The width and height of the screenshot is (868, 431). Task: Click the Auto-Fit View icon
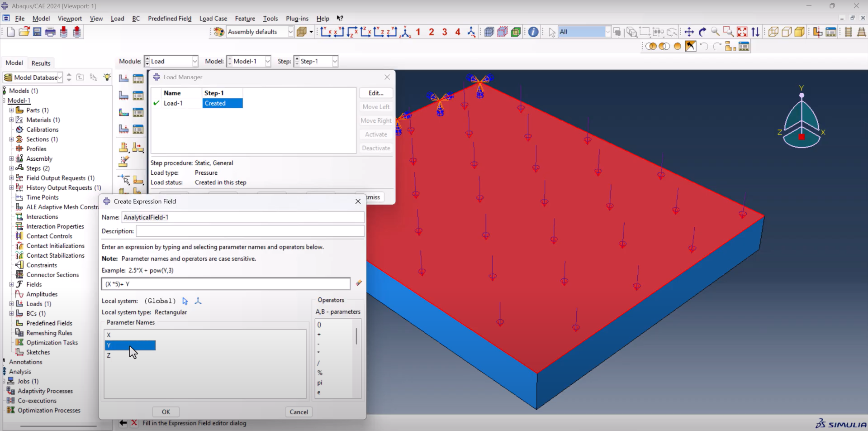pyautogui.click(x=742, y=32)
